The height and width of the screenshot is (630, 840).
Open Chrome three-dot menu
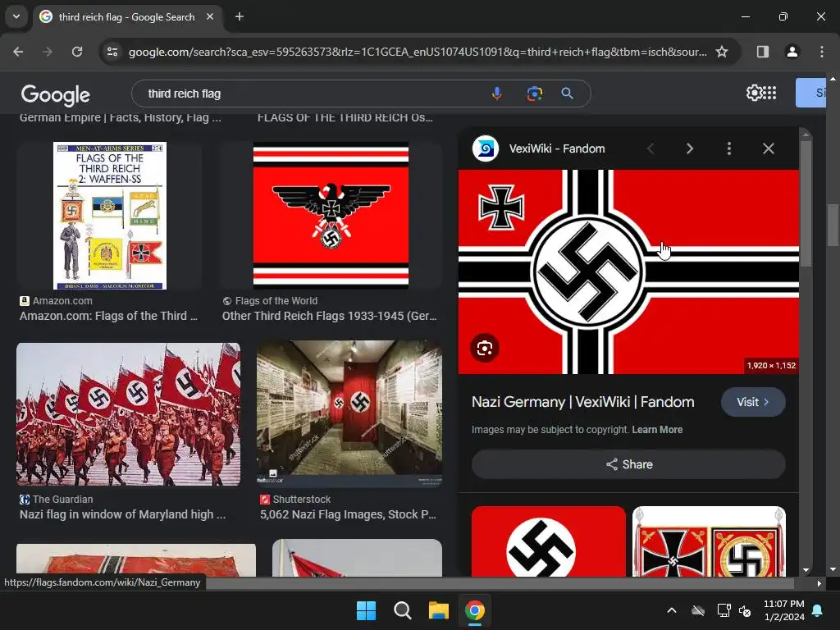click(822, 52)
